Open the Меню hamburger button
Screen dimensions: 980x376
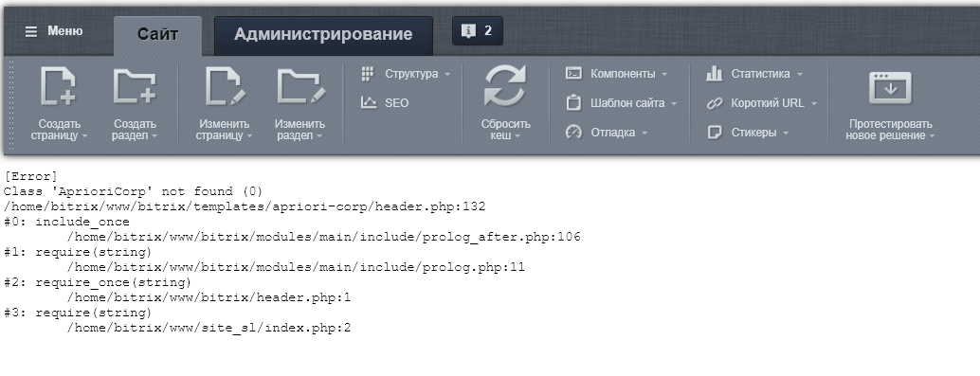(x=53, y=31)
